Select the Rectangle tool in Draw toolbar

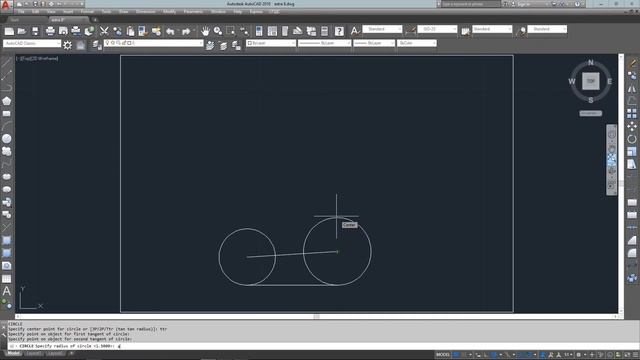pos(7,113)
